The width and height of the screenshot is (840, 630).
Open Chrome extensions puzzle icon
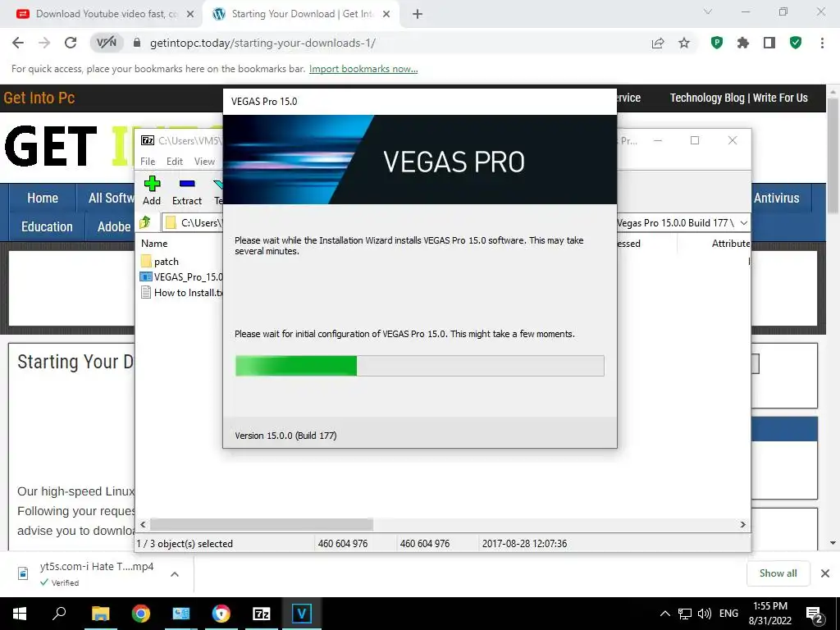[x=743, y=43]
